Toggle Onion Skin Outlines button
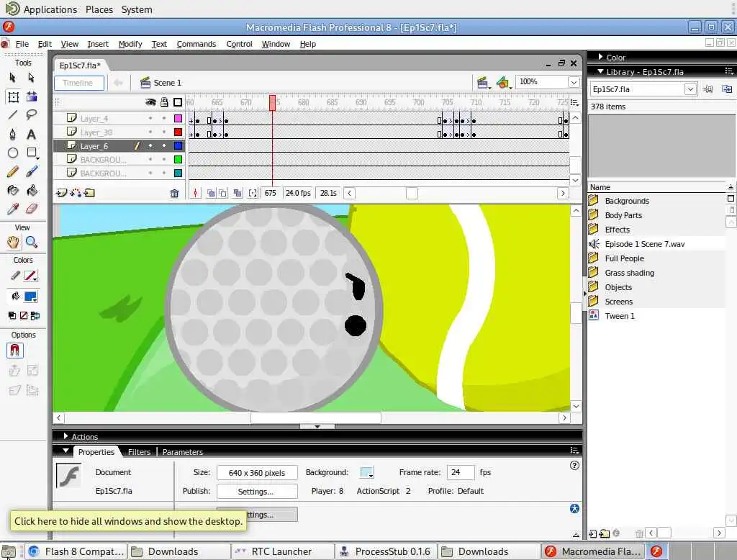Viewport: 737px width, 560px height. 223,193
